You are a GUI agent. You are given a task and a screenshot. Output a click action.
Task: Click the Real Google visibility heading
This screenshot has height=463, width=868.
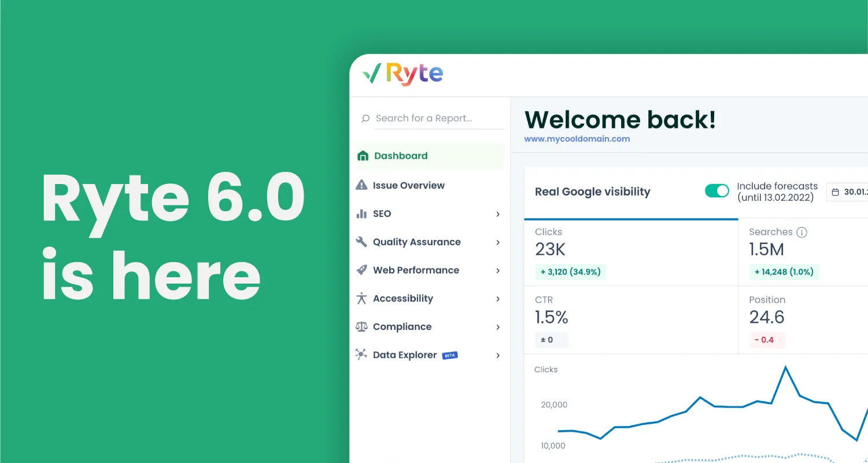pos(593,192)
